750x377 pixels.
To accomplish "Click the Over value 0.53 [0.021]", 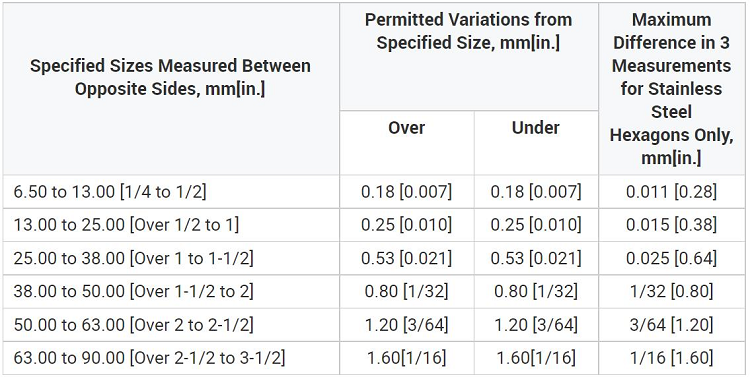I will pyautogui.click(x=406, y=258).
